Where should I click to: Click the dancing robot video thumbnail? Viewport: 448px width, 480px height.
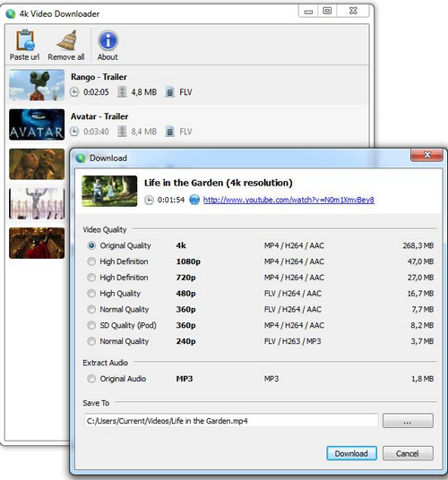(37, 203)
